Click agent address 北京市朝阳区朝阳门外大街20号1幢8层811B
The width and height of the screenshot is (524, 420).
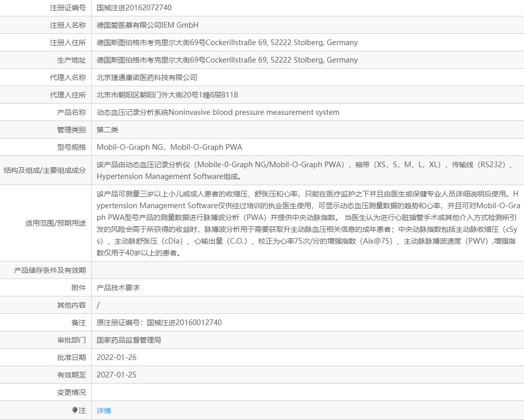(168, 95)
